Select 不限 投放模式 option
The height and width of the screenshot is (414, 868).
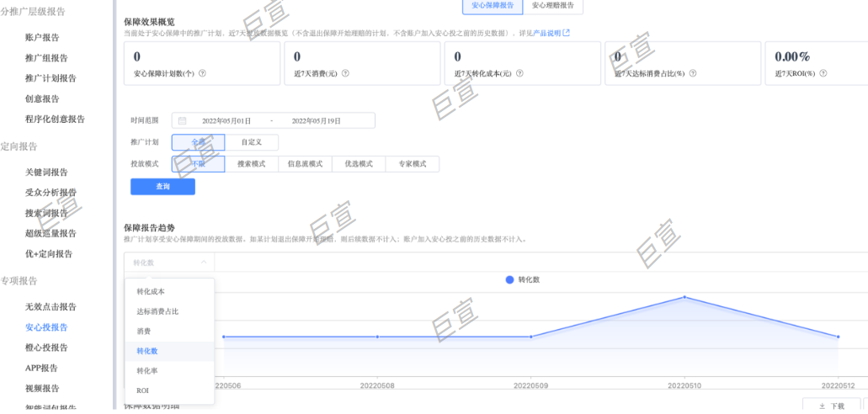click(x=198, y=164)
